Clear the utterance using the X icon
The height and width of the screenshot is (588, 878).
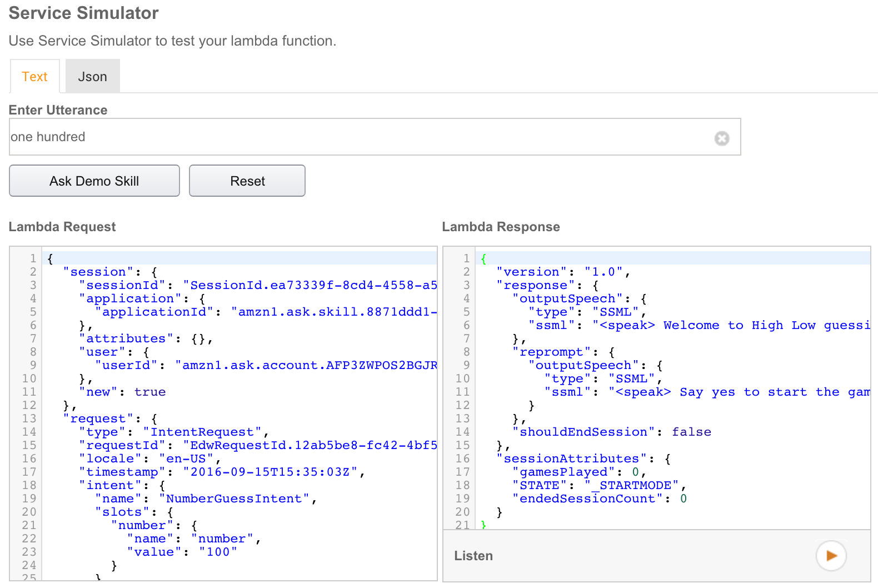(x=721, y=138)
